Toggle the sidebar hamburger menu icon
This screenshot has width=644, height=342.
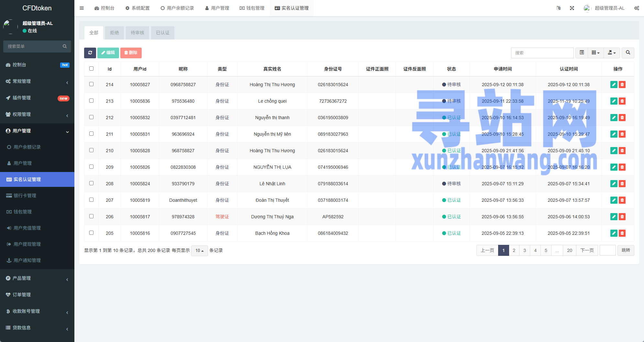point(82,8)
